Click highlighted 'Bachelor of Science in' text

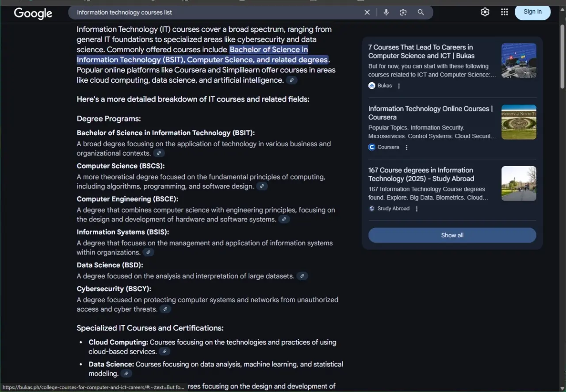click(269, 49)
